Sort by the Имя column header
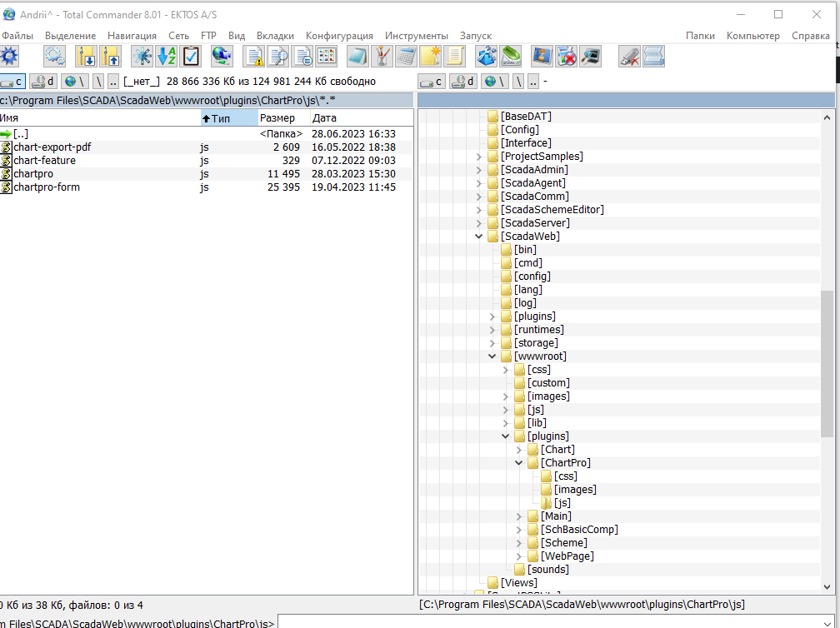 click(100, 117)
